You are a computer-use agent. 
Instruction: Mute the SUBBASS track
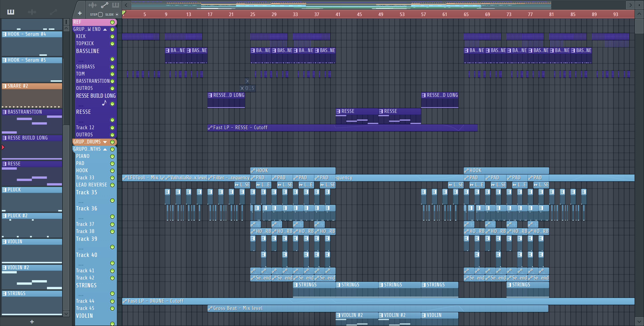pyautogui.click(x=112, y=67)
